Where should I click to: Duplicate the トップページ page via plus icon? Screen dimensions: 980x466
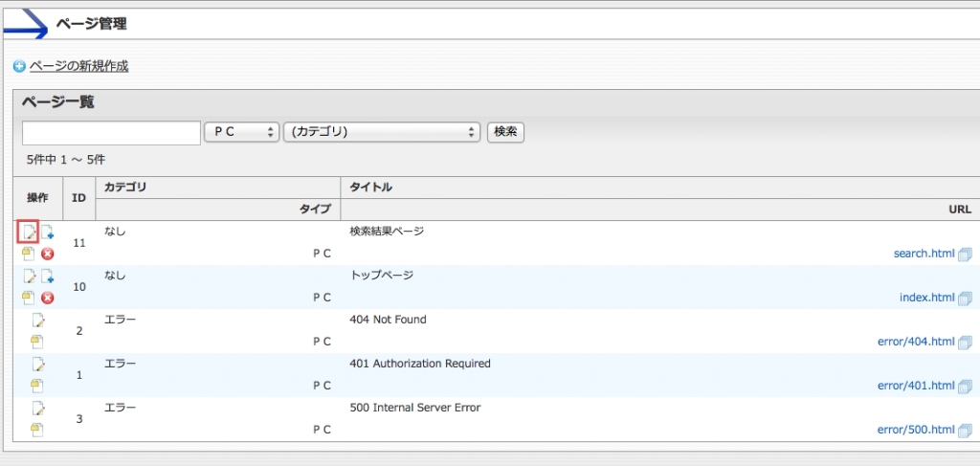pyautogui.click(x=47, y=277)
